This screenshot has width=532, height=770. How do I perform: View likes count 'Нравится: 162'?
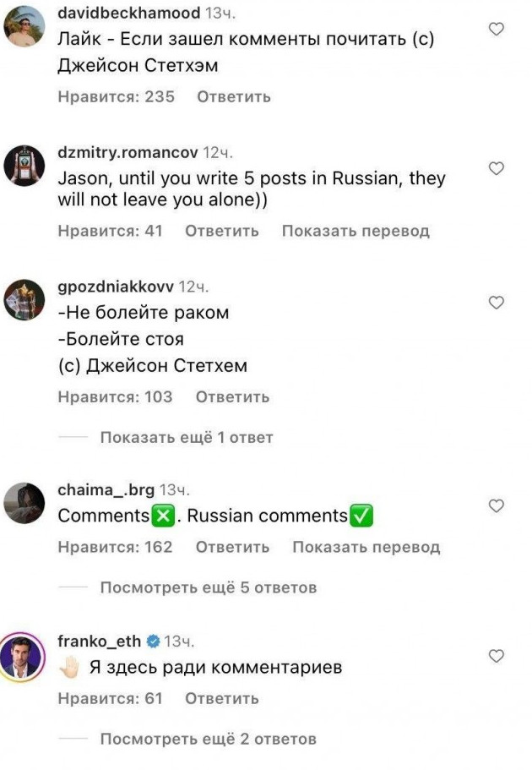115,547
